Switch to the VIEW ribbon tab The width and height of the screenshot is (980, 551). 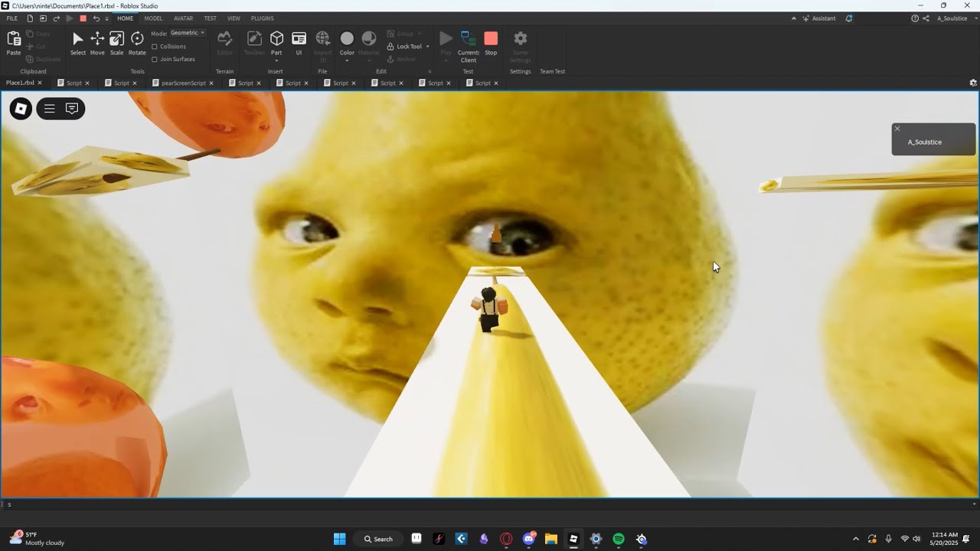coord(234,18)
